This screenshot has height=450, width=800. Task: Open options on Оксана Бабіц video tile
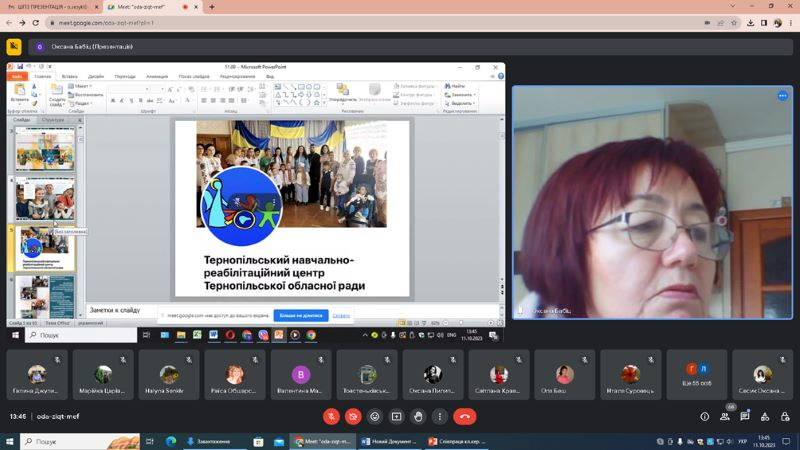(783, 96)
